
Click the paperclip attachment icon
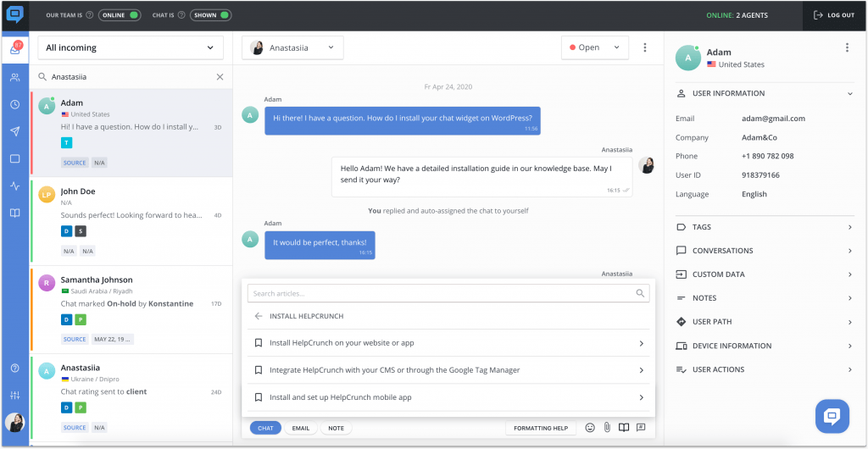607,428
